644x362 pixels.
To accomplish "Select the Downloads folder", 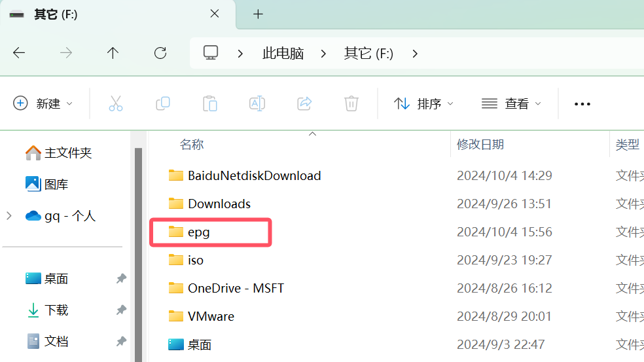I will [219, 204].
